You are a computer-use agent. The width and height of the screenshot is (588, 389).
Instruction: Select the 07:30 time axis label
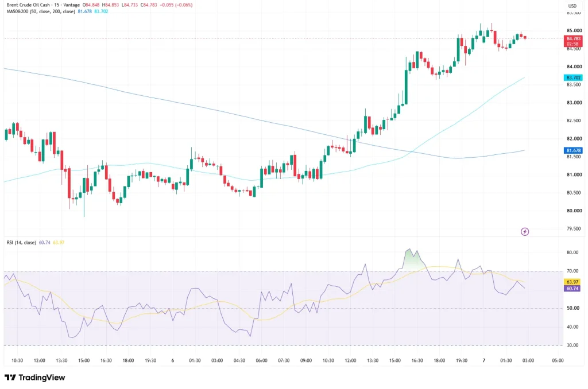coord(284,360)
